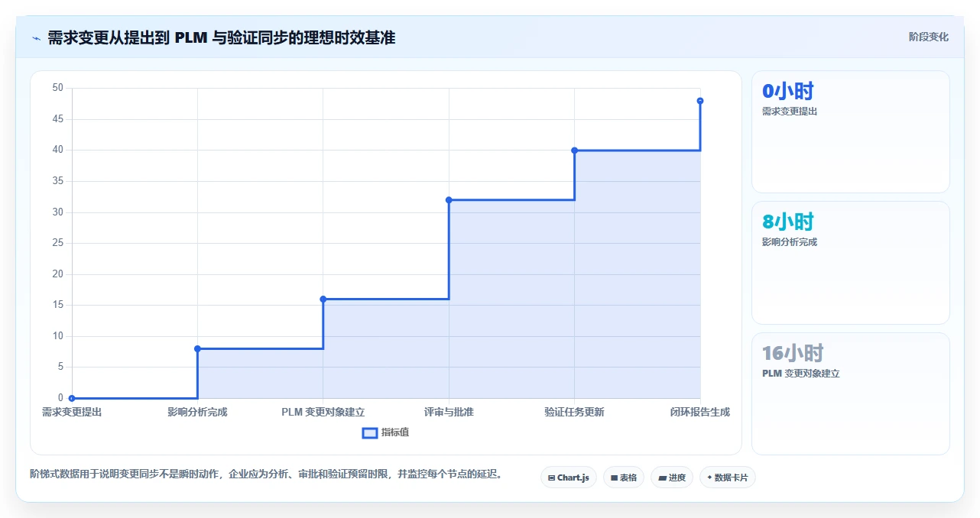Click the 影响分析完成 card caption
The width and height of the screenshot is (980, 518).
790,242
